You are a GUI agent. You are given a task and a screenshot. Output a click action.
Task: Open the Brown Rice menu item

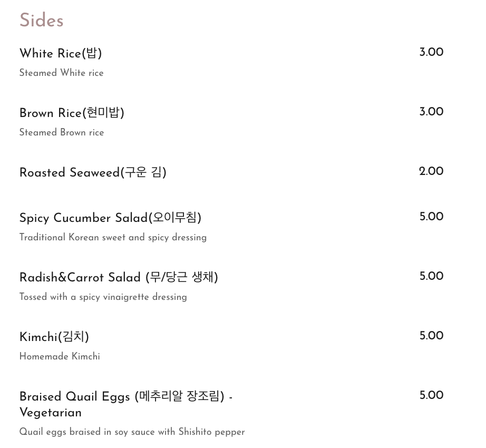(72, 113)
